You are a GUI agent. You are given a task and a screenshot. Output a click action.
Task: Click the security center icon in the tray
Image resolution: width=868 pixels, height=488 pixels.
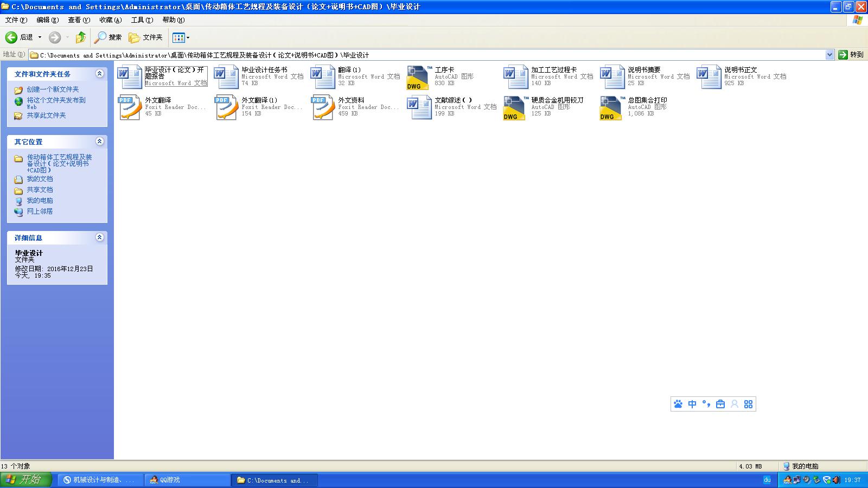(x=826, y=480)
